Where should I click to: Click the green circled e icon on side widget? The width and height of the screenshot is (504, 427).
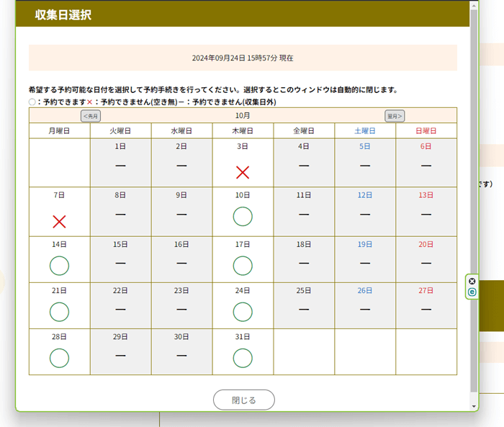[472, 292]
